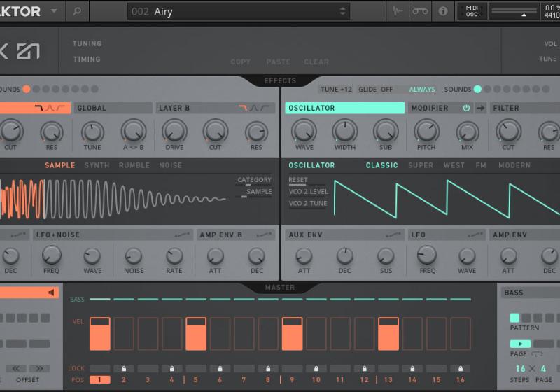This screenshot has height=392, width=560.
Task: Click the Amp Env B modulation curve icon
Action: pos(265,234)
